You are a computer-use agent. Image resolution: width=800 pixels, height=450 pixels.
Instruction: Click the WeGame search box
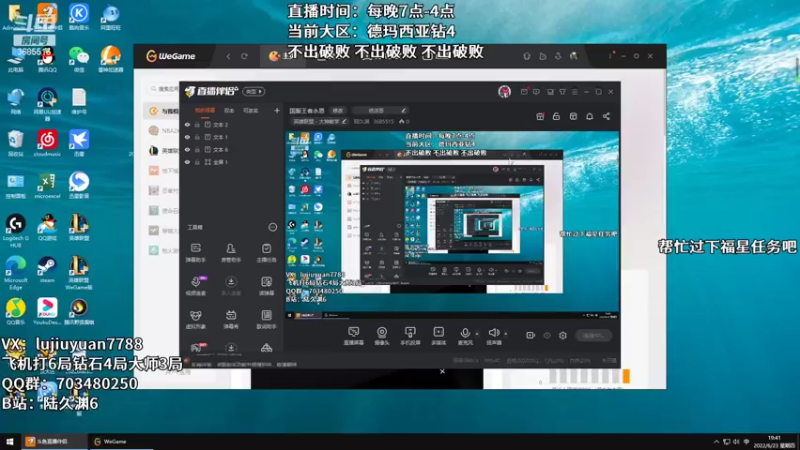(163, 89)
